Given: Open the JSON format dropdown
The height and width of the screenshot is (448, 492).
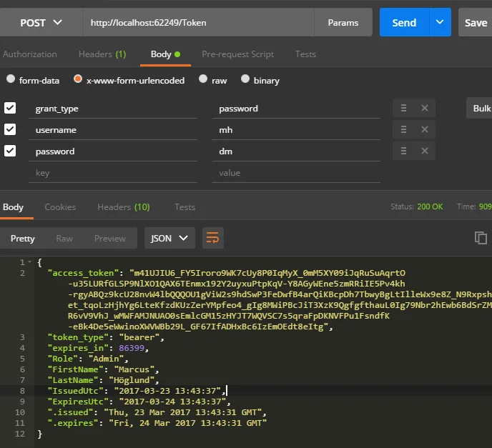Looking at the screenshot, I should click(169, 238).
